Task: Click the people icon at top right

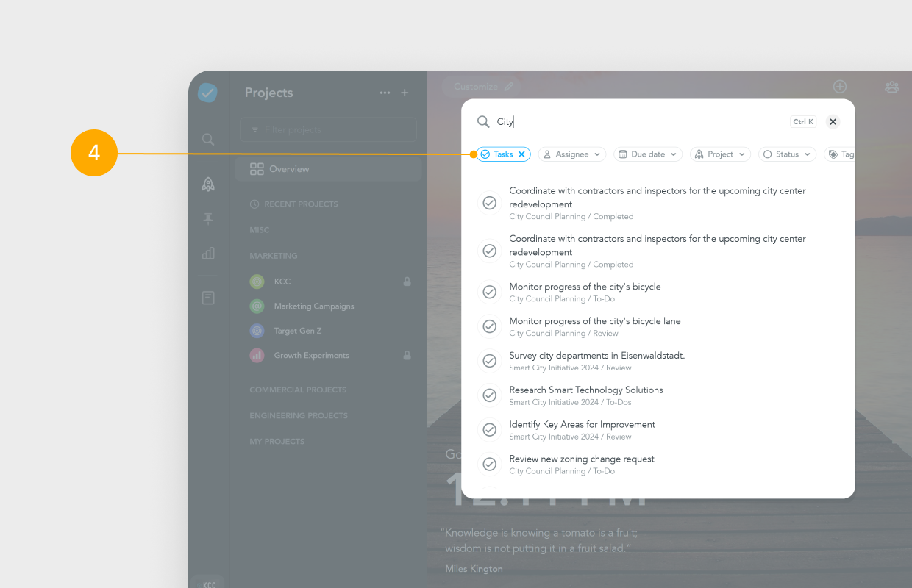Action: 892,86
